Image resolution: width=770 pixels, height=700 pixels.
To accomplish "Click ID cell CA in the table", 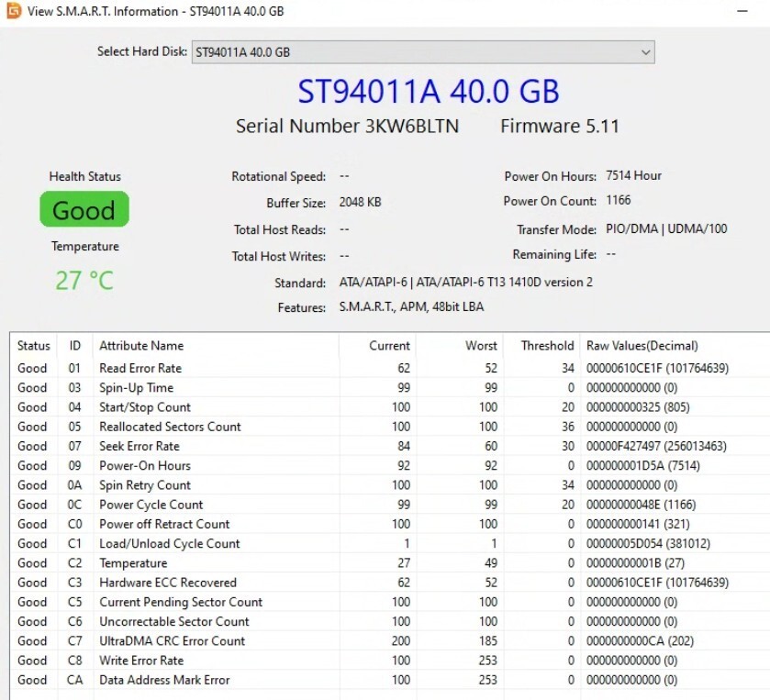I will pyautogui.click(x=74, y=680).
